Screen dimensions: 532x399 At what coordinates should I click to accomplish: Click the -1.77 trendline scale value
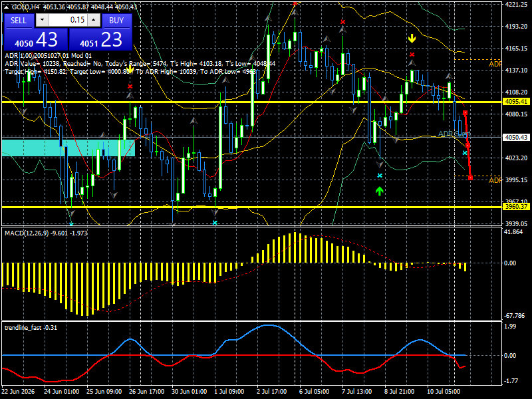click(511, 381)
